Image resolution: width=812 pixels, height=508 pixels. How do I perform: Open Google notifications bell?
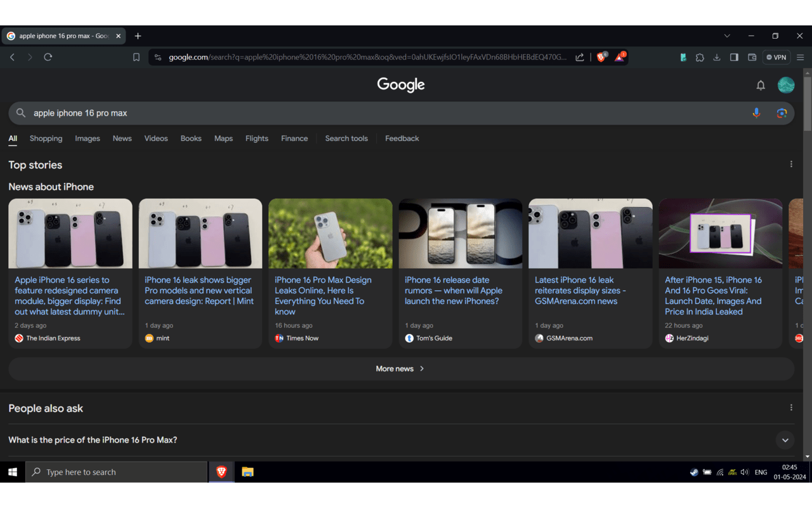(761, 85)
